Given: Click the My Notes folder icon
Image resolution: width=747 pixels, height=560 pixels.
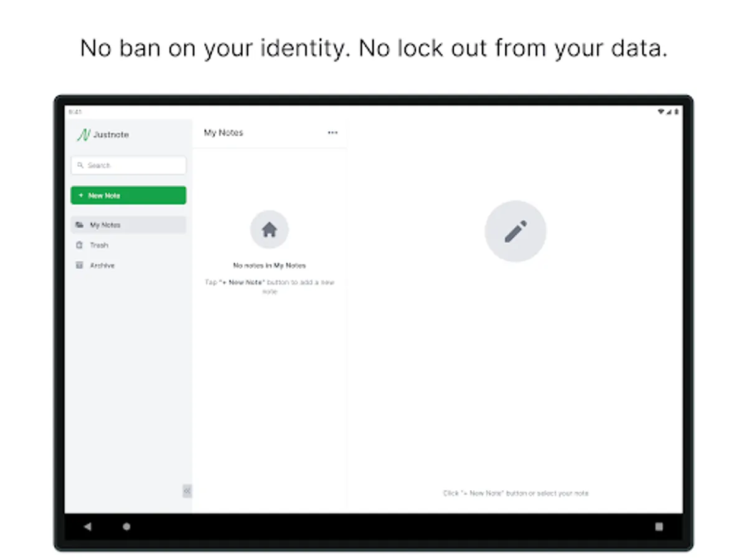Looking at the screenshot, I should tap(79, 225).
